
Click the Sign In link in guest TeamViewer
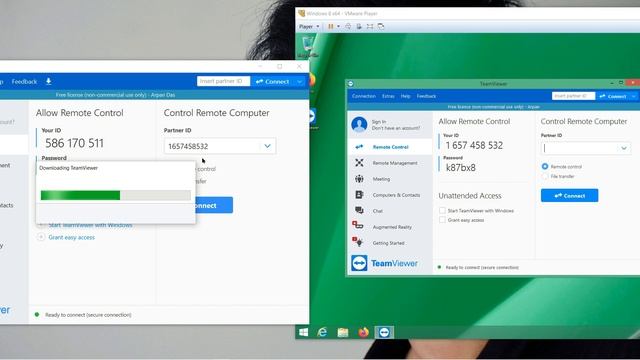(379, 122)
